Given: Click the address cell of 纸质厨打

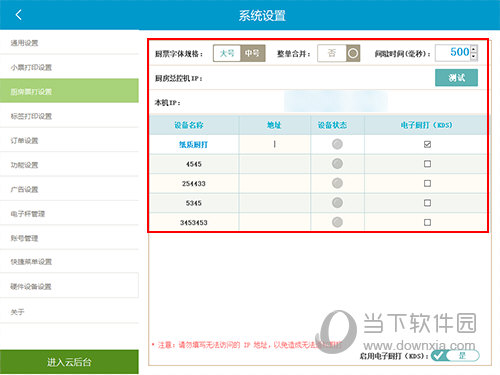Looking at the screenshot, I should (x=274, y=144).
